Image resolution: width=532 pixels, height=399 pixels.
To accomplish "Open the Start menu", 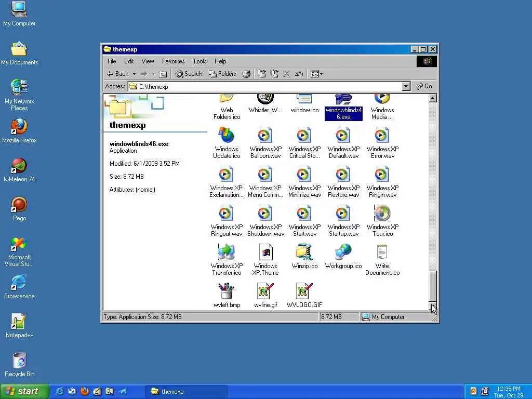I will point(24,391).
